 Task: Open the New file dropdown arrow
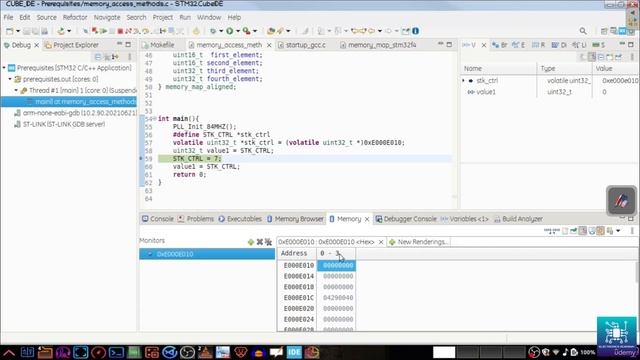pos(18,31)
